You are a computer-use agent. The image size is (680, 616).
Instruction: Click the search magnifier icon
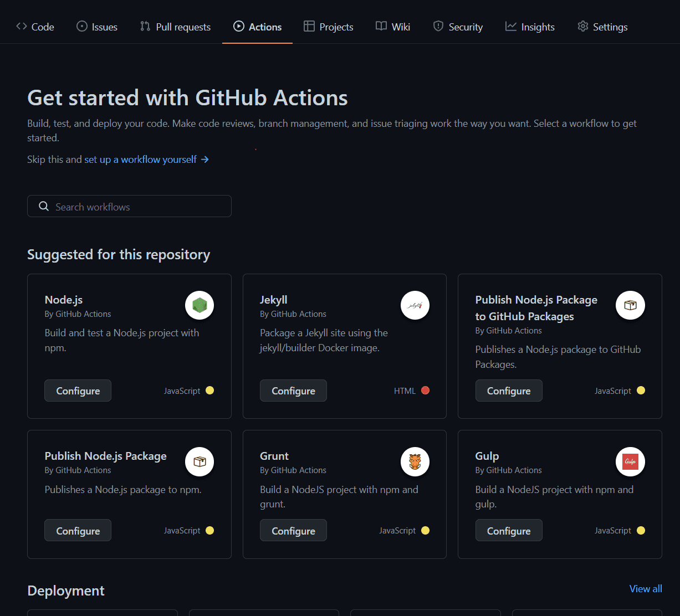[x=44, y=207]
